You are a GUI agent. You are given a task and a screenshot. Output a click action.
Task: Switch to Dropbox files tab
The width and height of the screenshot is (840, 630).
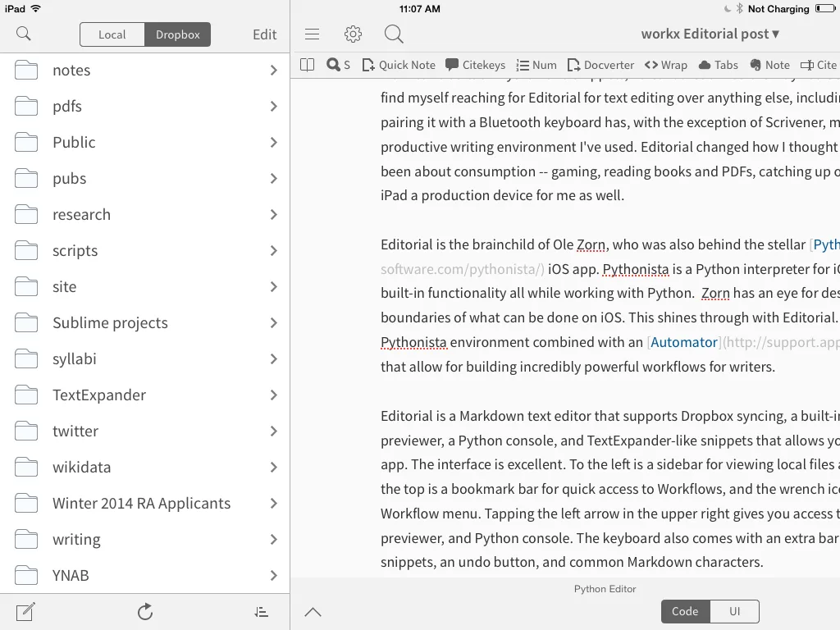pyautogui.click(x=178, y=34)
